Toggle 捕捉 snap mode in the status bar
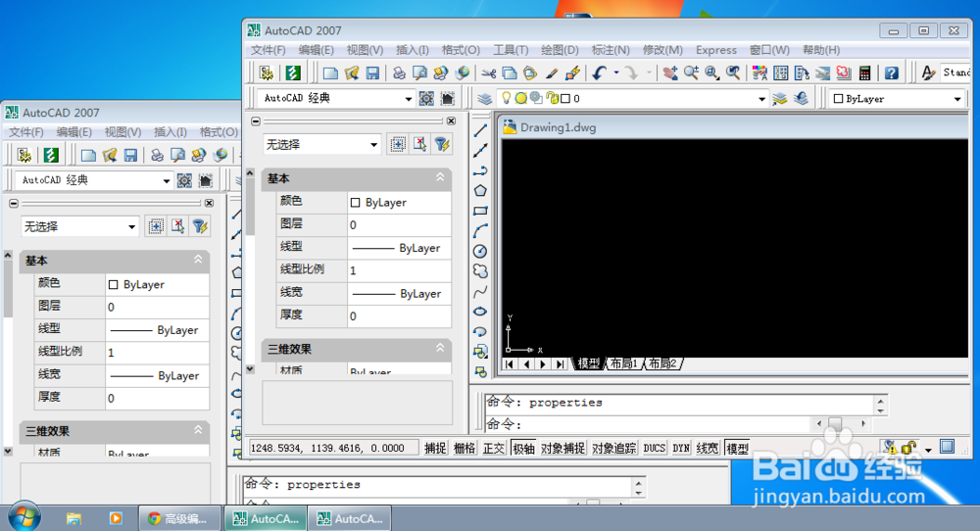980x531 pixels. pyautogui.click(x=435, y=448)
